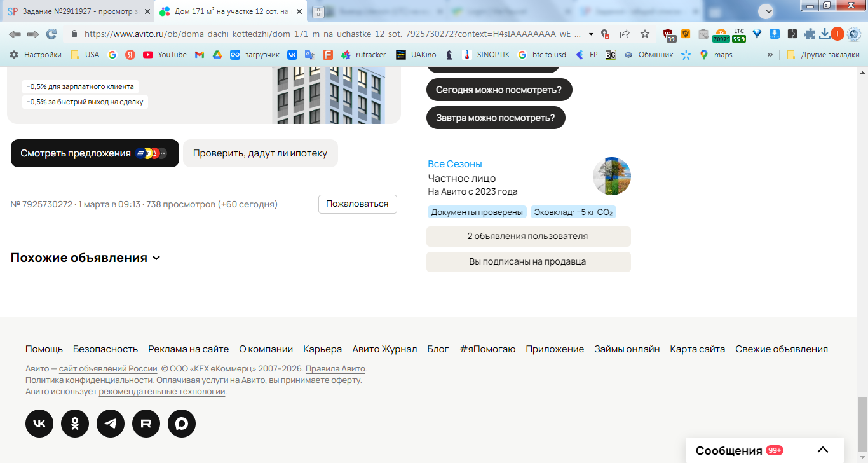The height and width of the screenshot is (463, 868).
Task: Ask Завтра можно посмотреть?
Action: tap(496, 118)
